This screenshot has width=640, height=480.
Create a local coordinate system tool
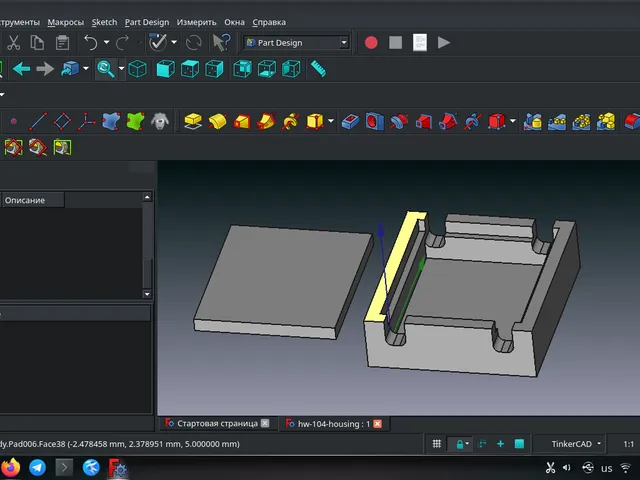(x=87, y=121)
